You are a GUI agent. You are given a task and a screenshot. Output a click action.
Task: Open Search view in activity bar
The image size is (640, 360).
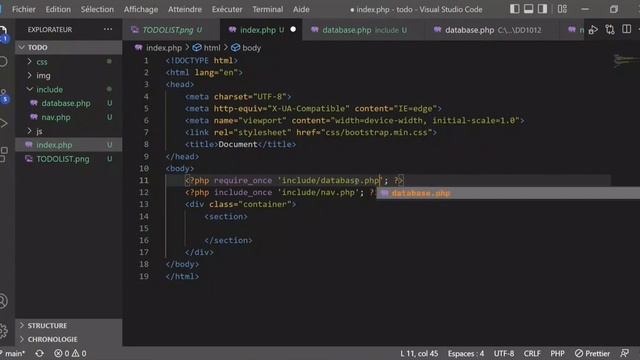[x=3, y=62]
